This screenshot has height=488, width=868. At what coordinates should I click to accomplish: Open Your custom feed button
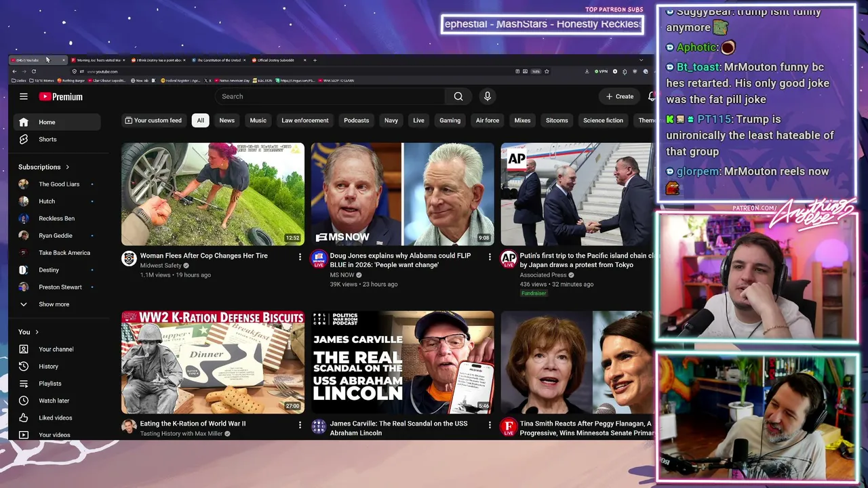click(153, 121)
